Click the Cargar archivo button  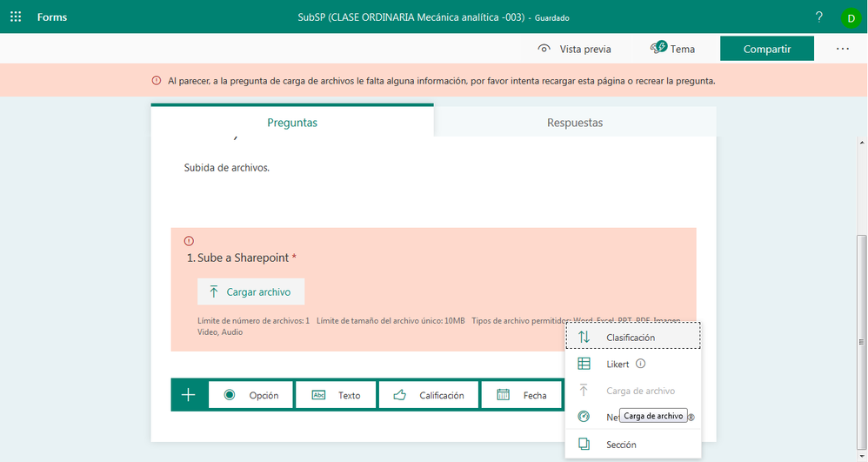(250, 291)
